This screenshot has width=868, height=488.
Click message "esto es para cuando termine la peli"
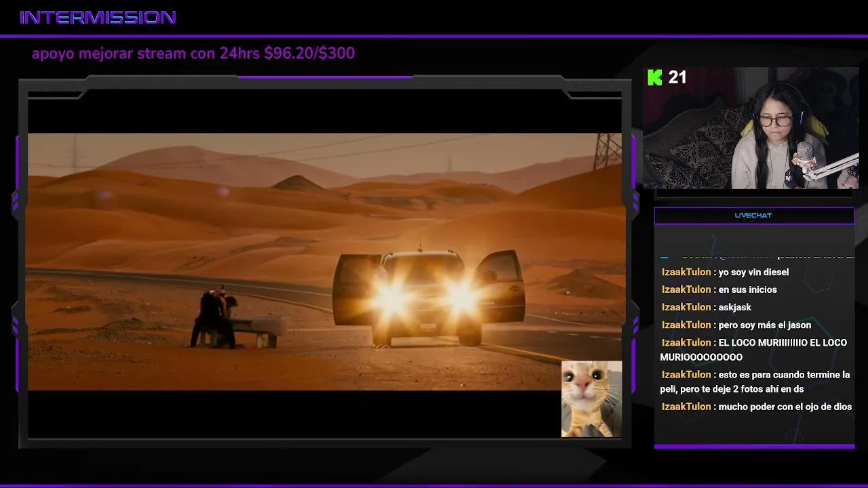point(755,382)
